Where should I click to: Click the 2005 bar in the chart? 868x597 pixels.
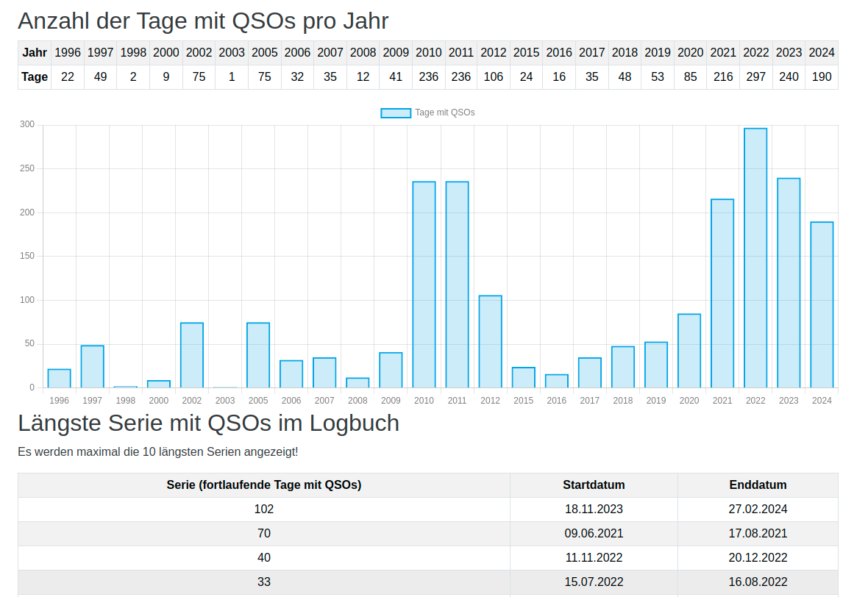[x=258, y=355]
